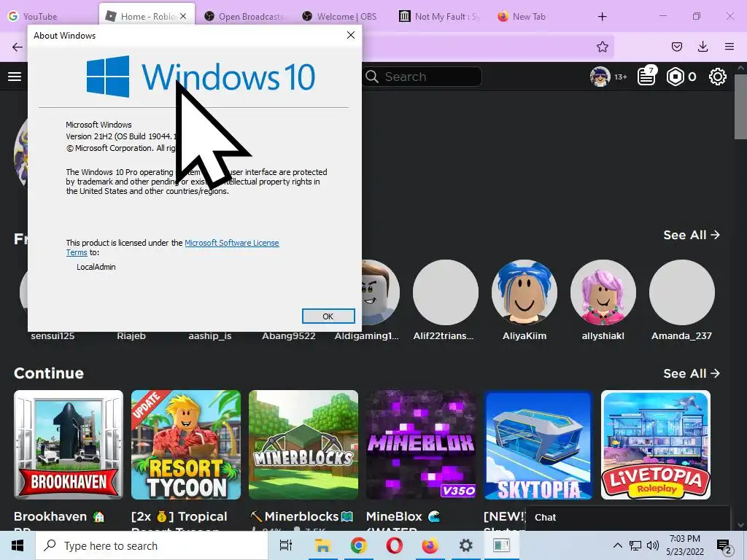Open the Robux balance icon

coord(676,77)
